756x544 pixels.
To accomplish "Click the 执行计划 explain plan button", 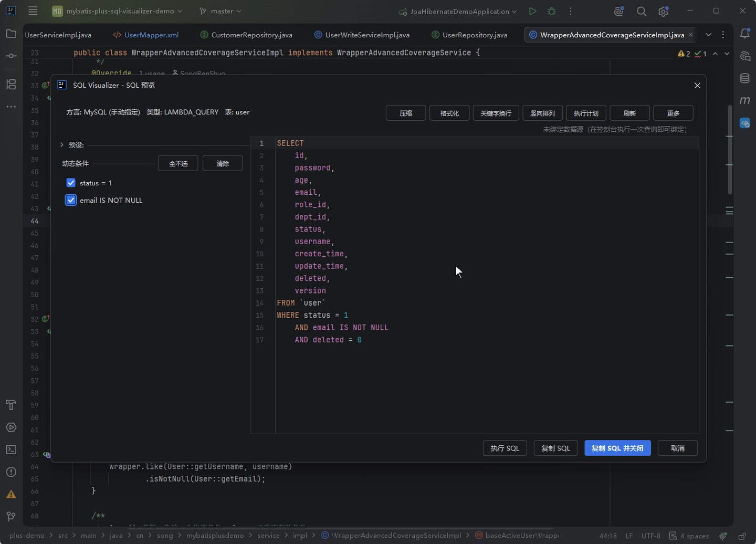I will (586, 113).
